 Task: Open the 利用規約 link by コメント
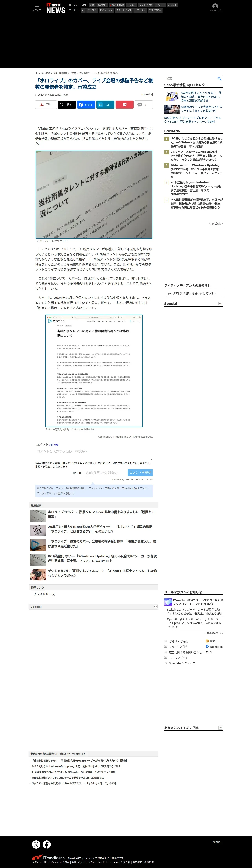tap(54, 445)
